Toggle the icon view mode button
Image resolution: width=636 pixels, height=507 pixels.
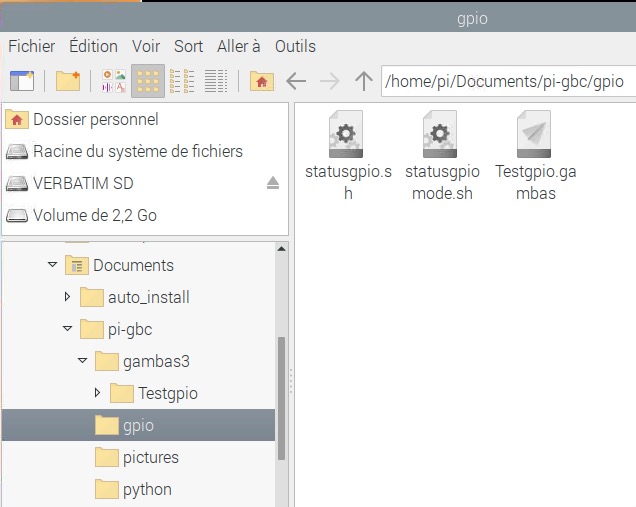pos(148,81)
